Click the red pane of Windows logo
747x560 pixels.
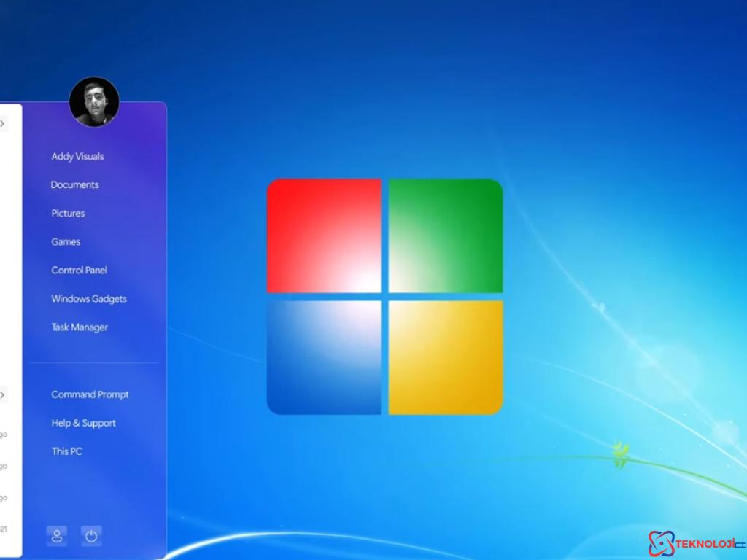pos(324,236)
